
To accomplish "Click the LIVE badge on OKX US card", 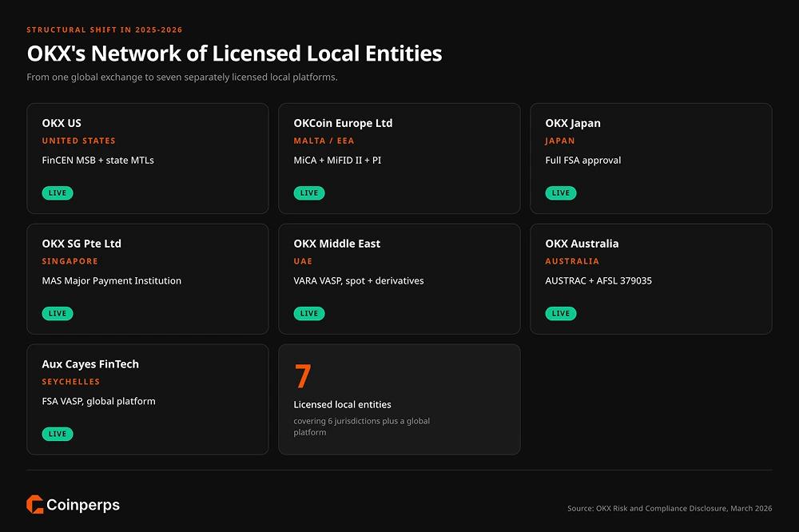I will coord(58,193).
